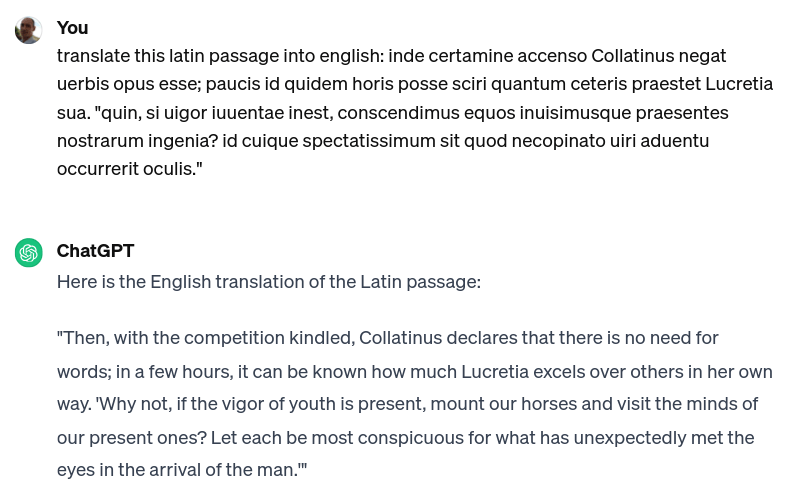Click the Latin phrase "occurrerit oculis" ending the prompt
804x492 pixels.
[127, 169]
